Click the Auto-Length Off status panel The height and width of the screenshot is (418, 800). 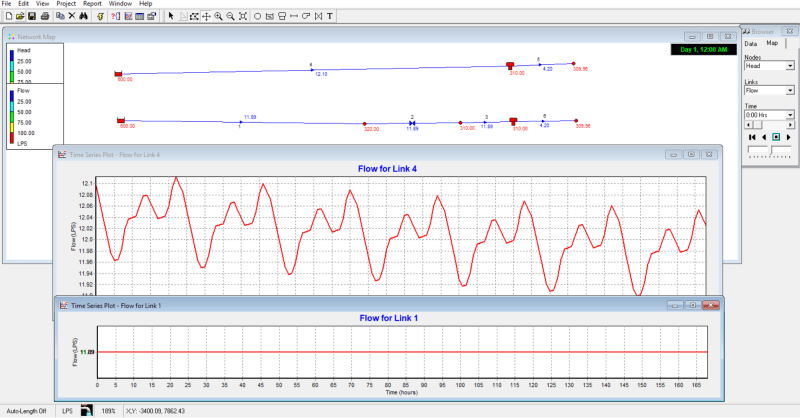(x=26, y=411)
